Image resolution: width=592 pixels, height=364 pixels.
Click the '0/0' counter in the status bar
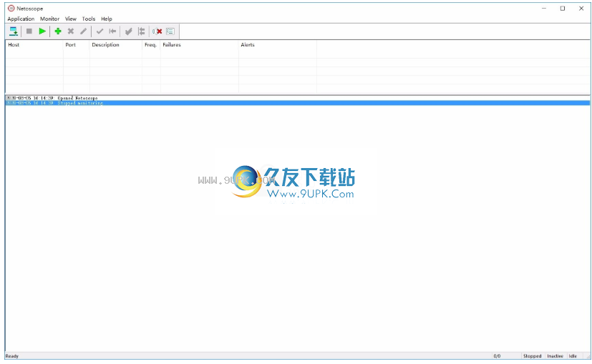tap(497, 356)
